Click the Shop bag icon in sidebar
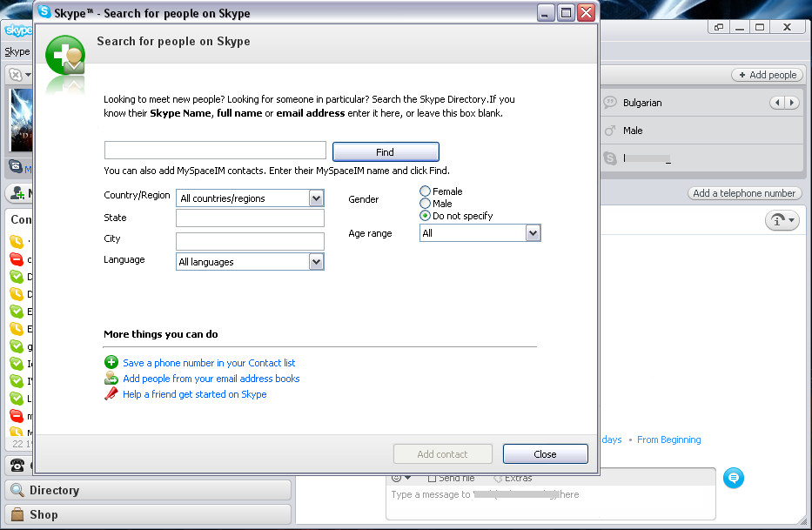Image resolution: width=812 pixels, height=530 pixels. pyautogui.click(x=17, y=514)
